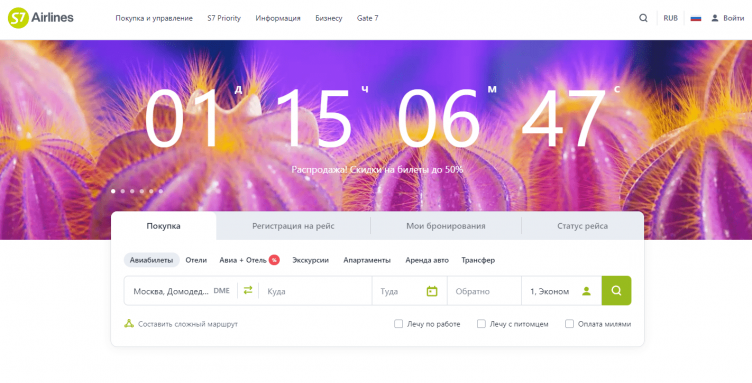
Task: Switch to Статус рейса tab
Action: [582, 226]
